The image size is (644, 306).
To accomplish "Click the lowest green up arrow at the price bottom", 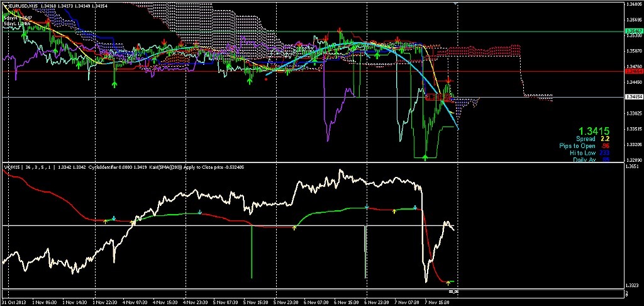I will [x=426, y=156].
